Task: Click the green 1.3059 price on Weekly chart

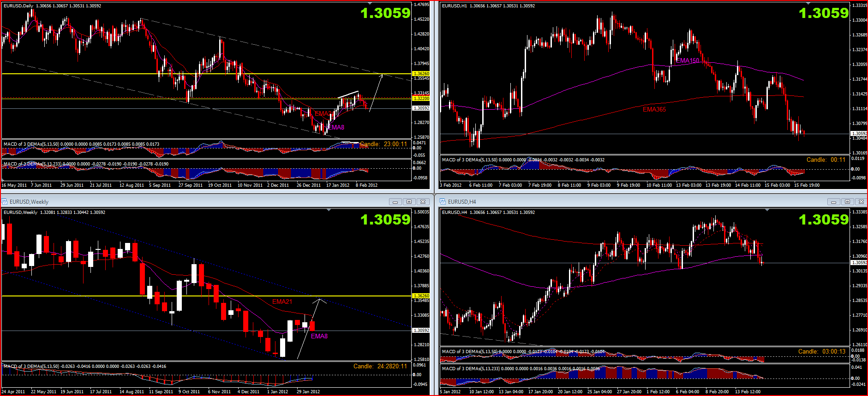Action: [385, 220]
